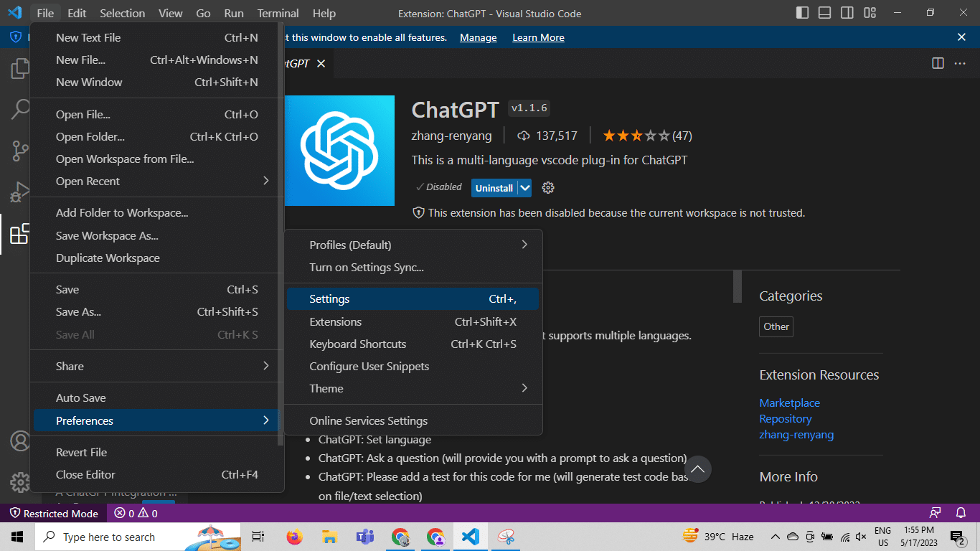
Task: Open the Repository resource link
Action: pyautogui.click(x=786, y=419)
